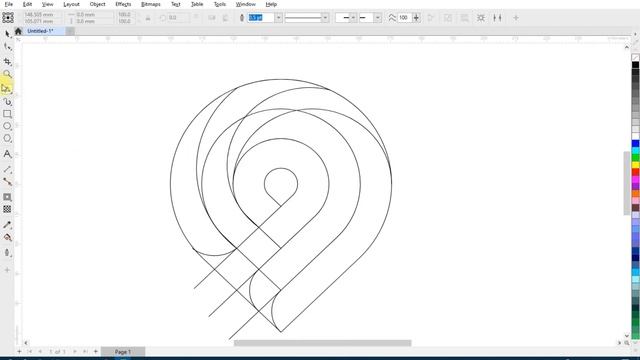This screenshot has width=640, height=360.
Task: Choose the Crop tool
Action: pos(7,61)
